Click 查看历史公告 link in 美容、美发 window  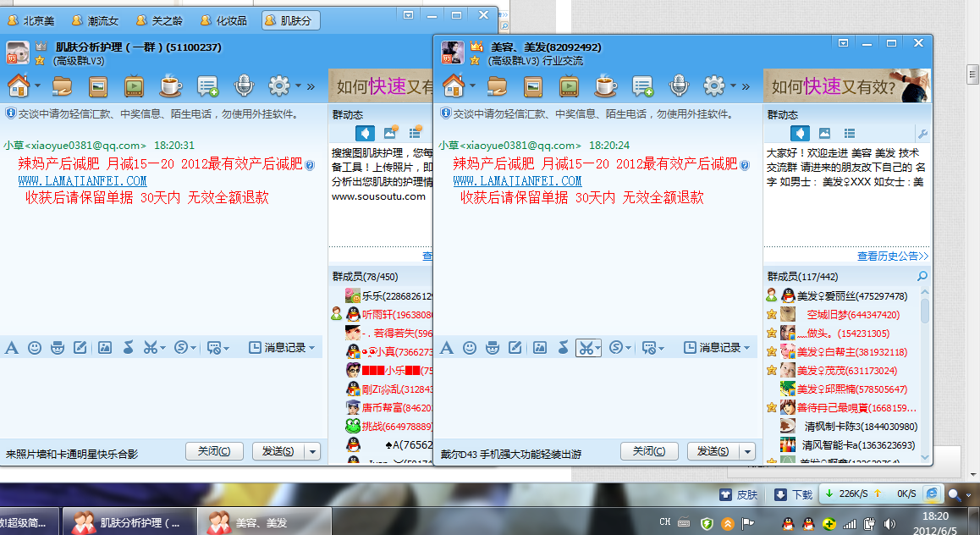(892, 256)
